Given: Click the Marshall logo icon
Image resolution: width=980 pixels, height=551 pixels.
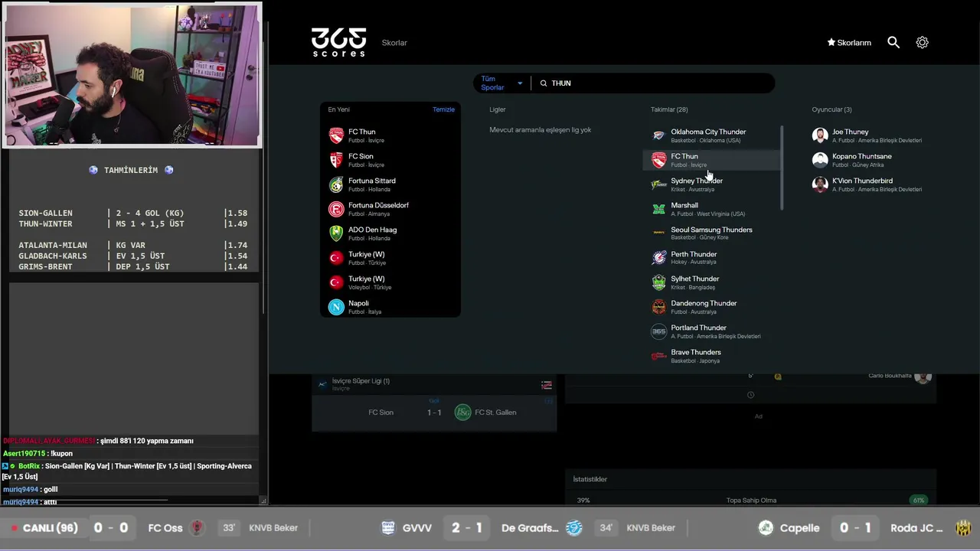Looking at the screenshot, I should [x=658, y=209].
